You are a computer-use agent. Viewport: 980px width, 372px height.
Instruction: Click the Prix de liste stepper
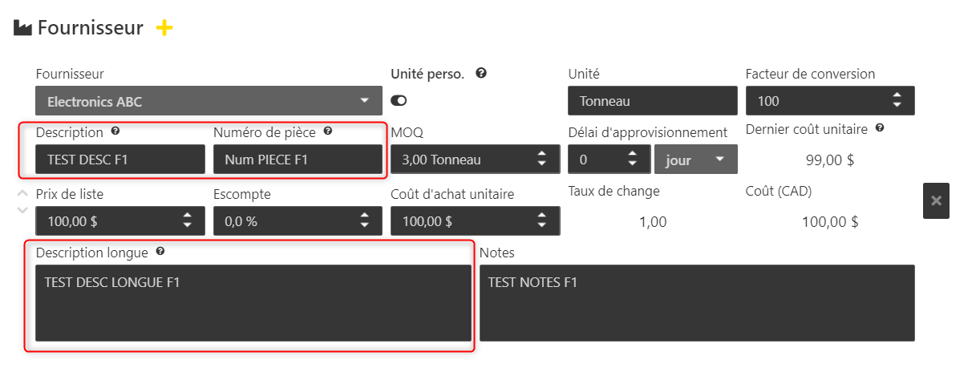pos(187,220)
